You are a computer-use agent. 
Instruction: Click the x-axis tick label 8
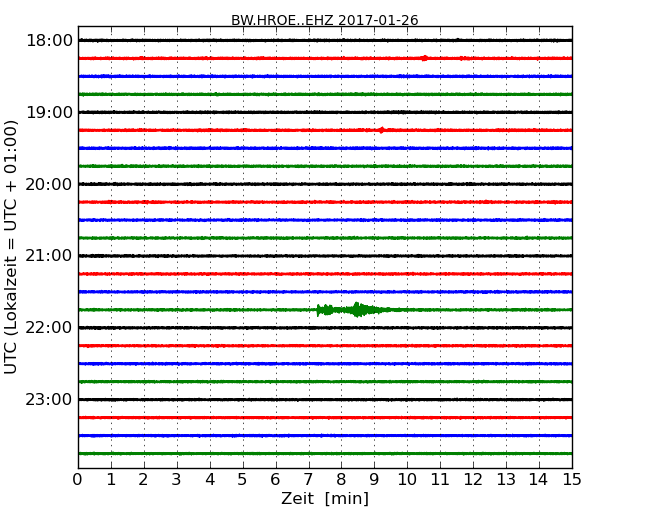pos(341,479)
